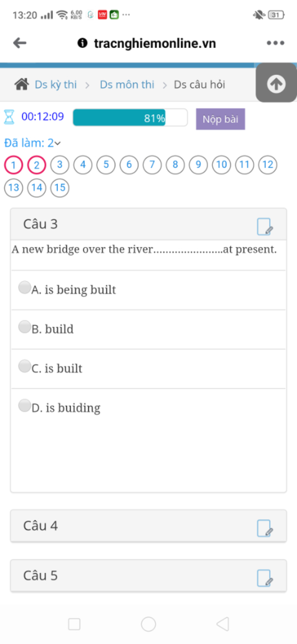This screenshot has height=644, width=297.
Task: Expand the Câu 5 question panel
Action: click(148, 576)
